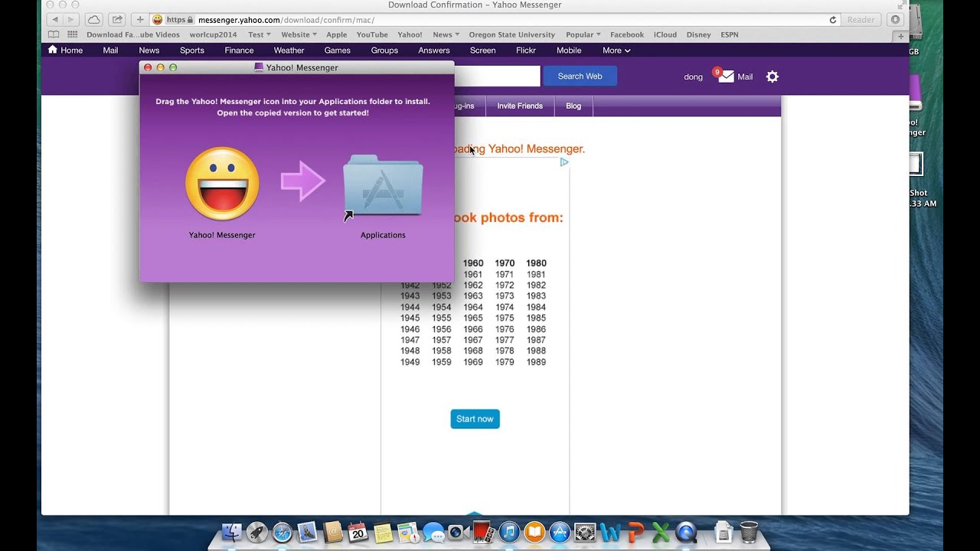This screenshot has width=980, height=551.
Task: Open the Facebook bookmark
Action: pyautogui.click(x=627, y=34)
